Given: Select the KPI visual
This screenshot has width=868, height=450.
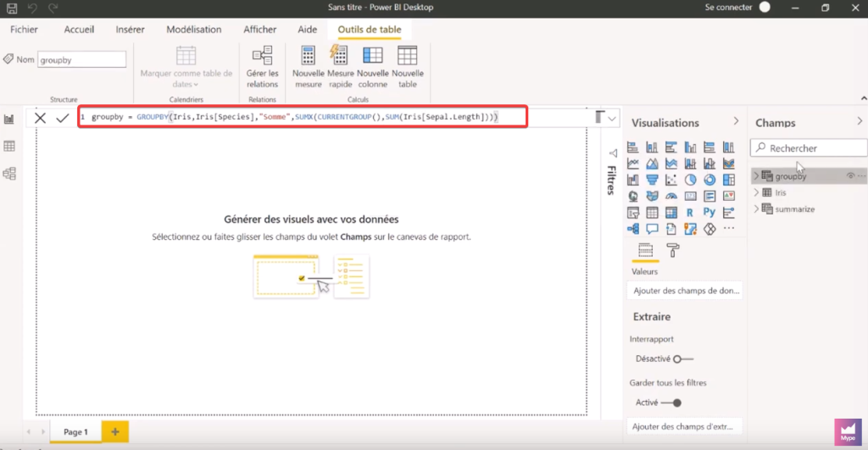Looking at the screenshot, I should [x=728, y=196].
